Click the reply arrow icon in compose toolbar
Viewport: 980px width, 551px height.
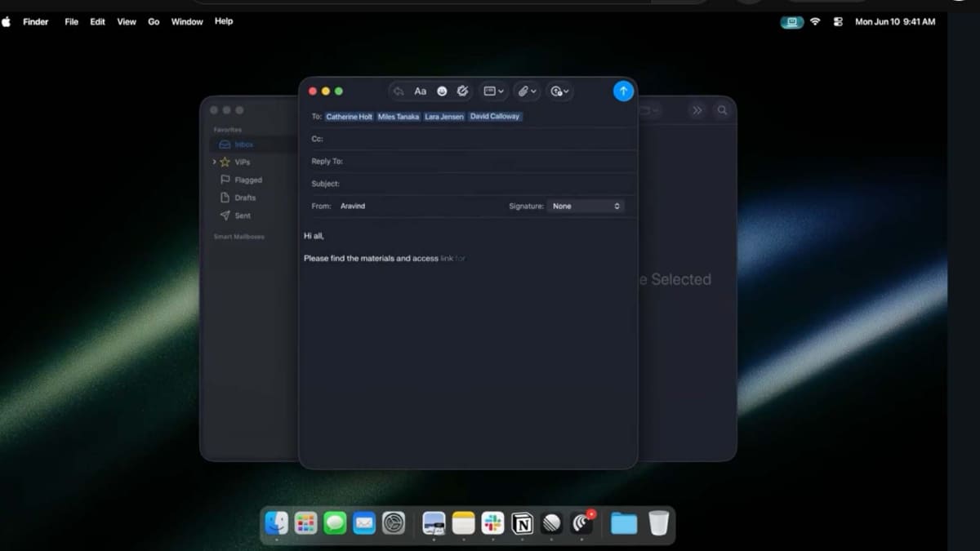[x=399, y=91]
